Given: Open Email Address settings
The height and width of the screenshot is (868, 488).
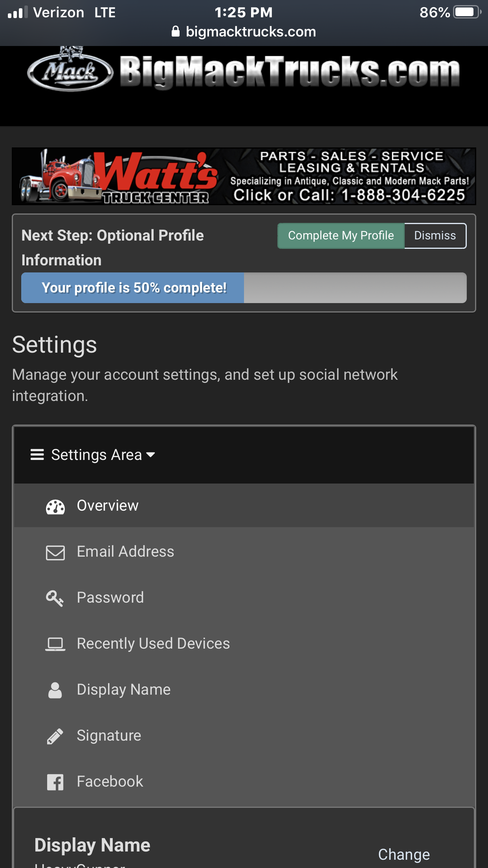Looking at the screenshot, I should (x=244, y=552).
